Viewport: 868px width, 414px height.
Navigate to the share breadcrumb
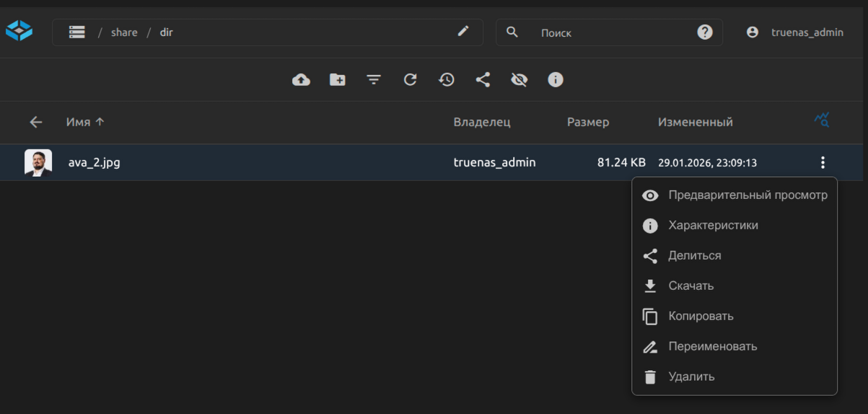[x=124, y=32]
